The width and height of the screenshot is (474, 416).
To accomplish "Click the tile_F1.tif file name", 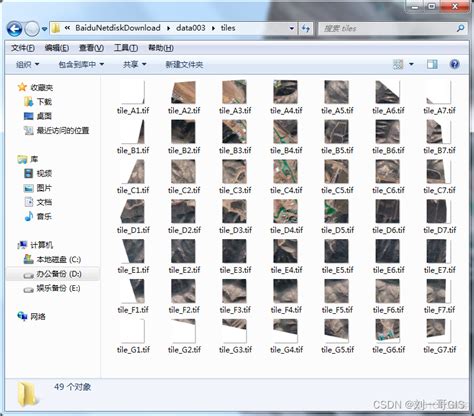I will [x=133, y=310].
